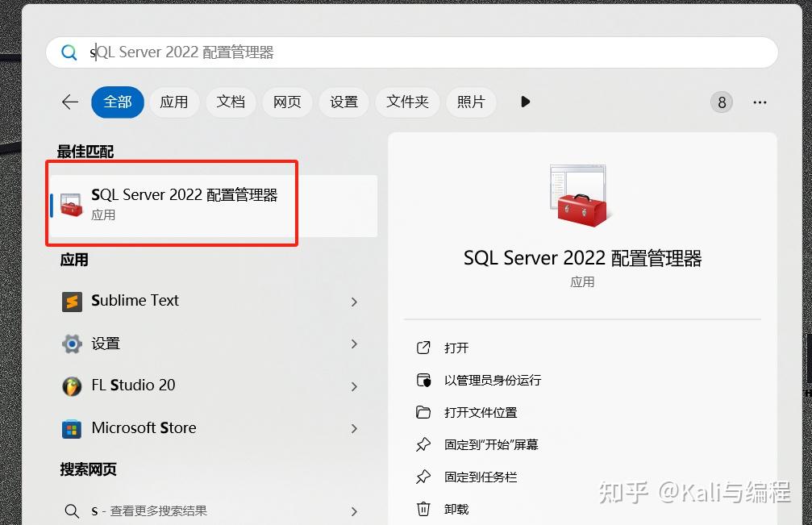812x525 pixels.
Task: Select the 文档 filter tab
Action: (231, 102)
